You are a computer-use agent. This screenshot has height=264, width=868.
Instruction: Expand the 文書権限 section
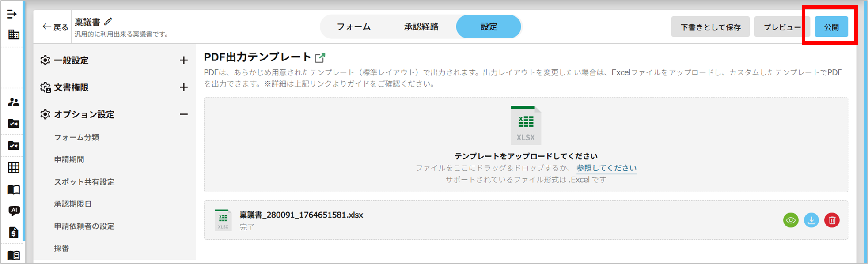pos(184,87)
